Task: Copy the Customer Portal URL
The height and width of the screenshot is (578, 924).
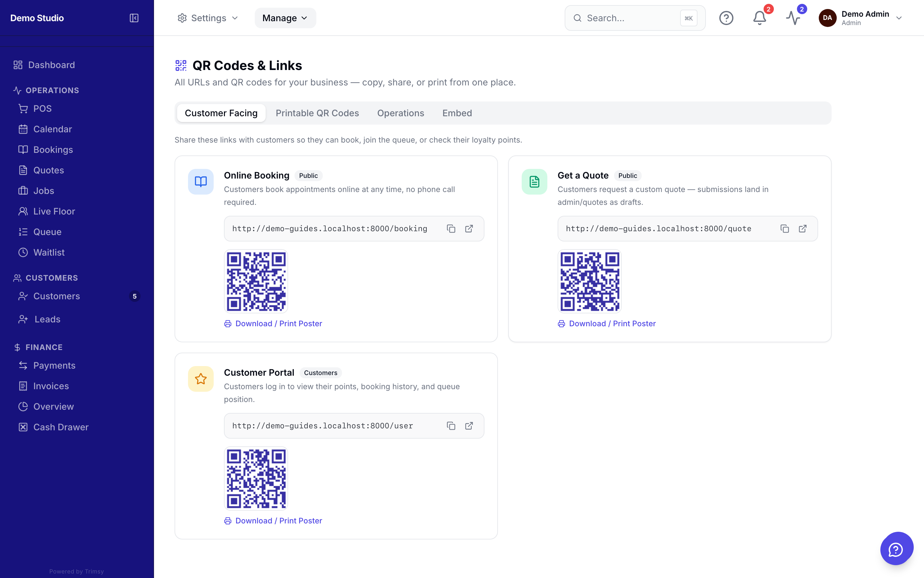Action: pos(451,426)
